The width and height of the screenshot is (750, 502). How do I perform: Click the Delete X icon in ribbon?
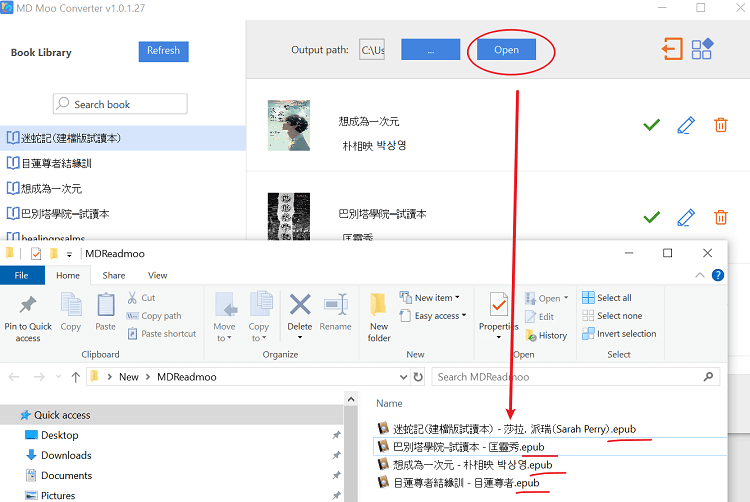pos(300,305)
